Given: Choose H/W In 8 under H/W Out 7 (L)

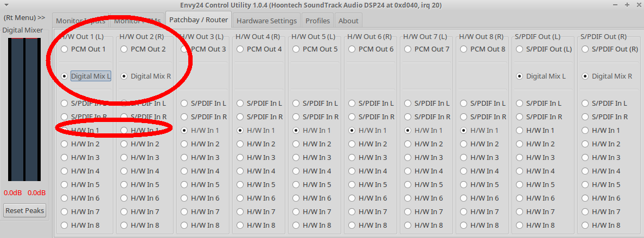Looking at the screenshot, I should coord(407,225).
